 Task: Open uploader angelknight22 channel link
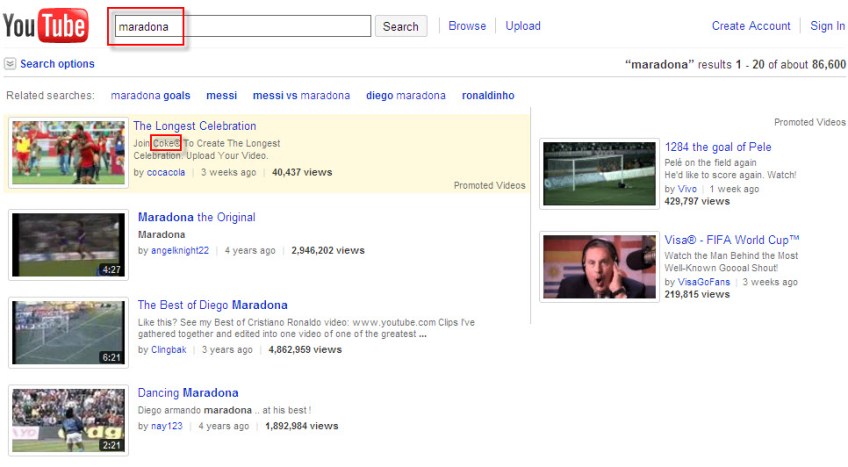(180, 251)
